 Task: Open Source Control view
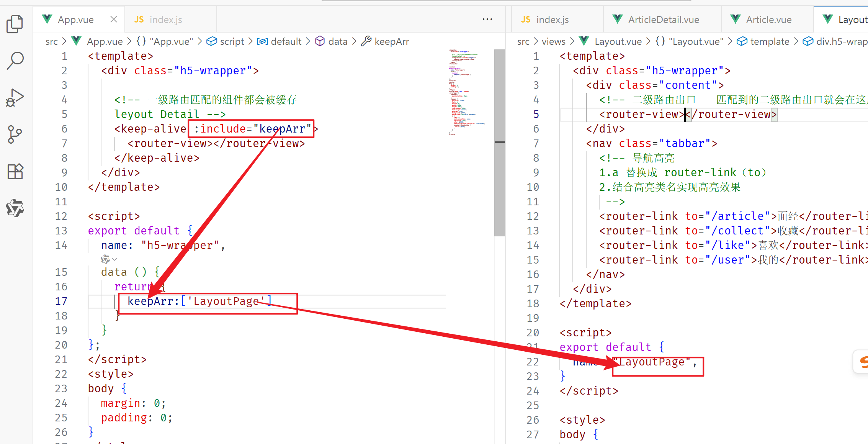click(15, 134)
